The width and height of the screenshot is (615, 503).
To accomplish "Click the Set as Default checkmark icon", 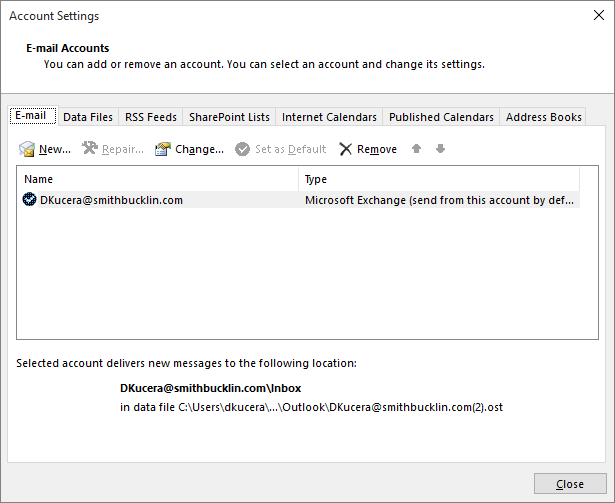I will coord(242,149).
